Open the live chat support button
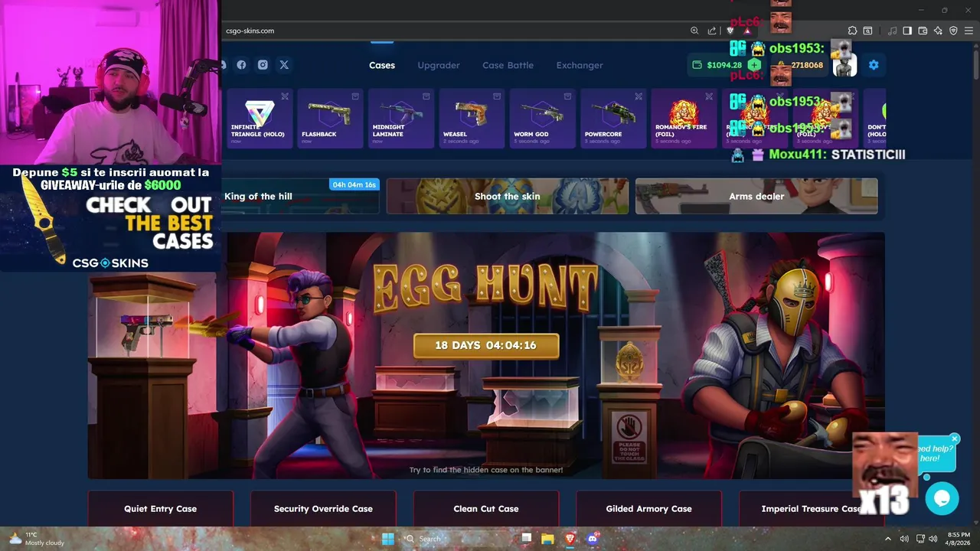 (942, 499)
